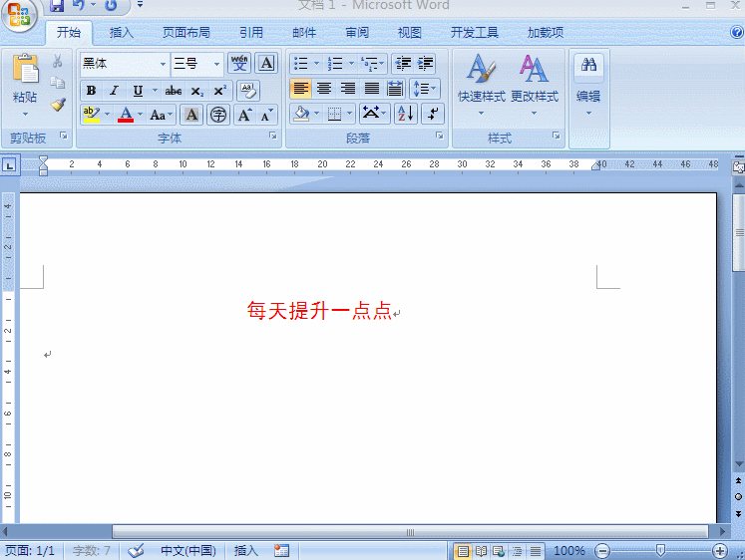This screenshot has height=560, width=745.
Task: Grow font size with large A
Action: [244, 115]
